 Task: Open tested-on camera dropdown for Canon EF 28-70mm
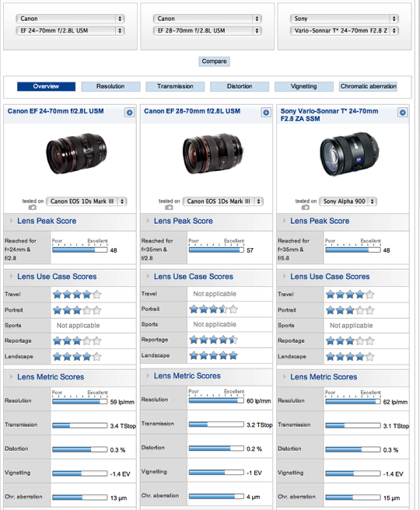tap(223, 201)
